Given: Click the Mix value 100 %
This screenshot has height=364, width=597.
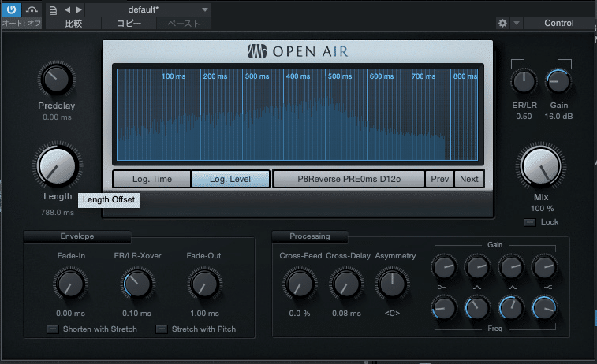Looking at the screenshot, I should (542, 209).
